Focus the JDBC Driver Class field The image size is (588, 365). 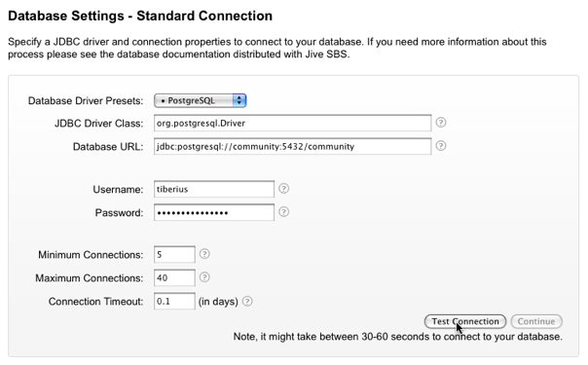(292, 123)
